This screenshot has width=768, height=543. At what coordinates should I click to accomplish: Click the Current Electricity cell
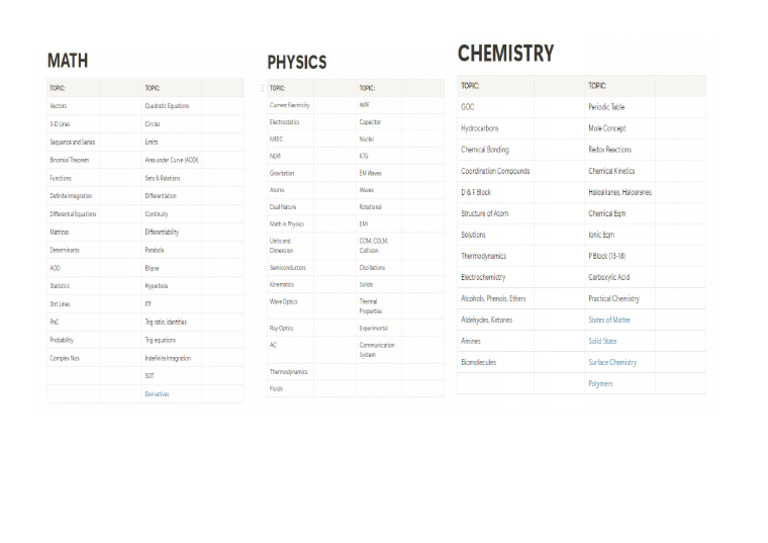(x=290, y=105)
